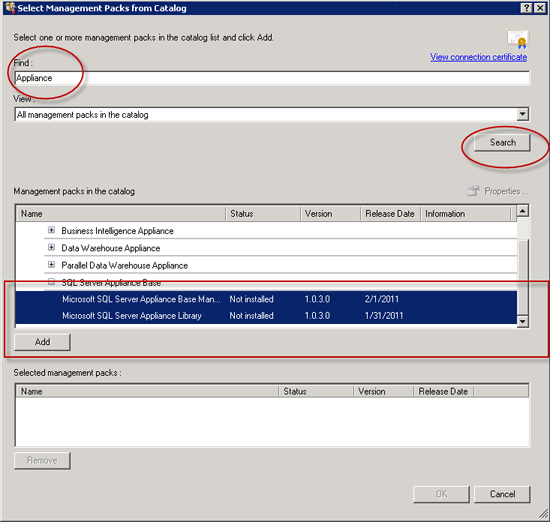Sort catalog list by Release Date column header
The height and width of the screenshot is (522, 550).
point(390,214)
